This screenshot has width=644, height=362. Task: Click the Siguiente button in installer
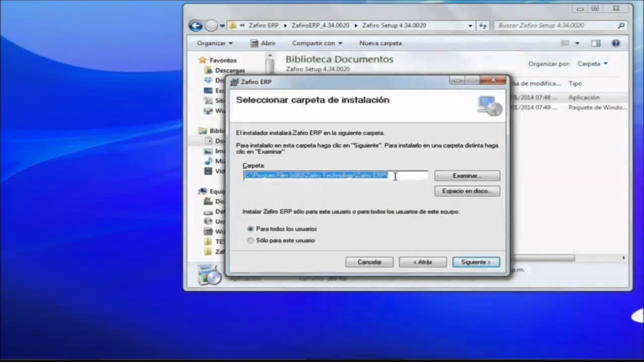(476, 262)
